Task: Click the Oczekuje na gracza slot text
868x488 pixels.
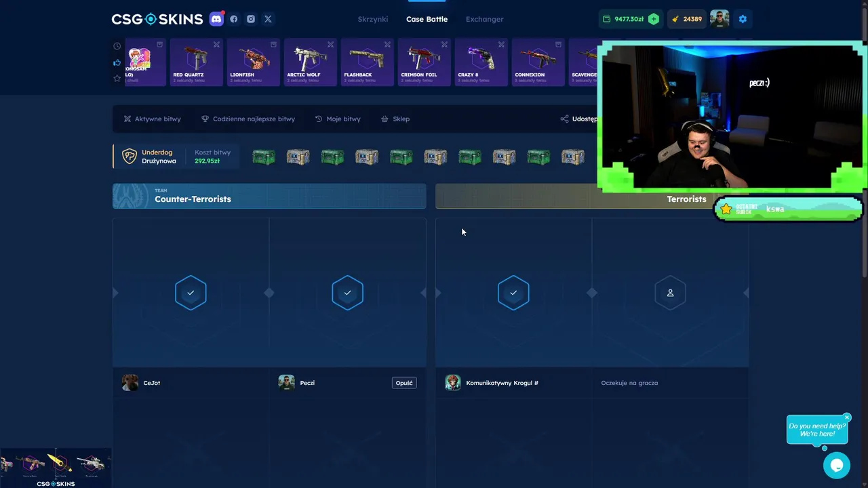Action: (629, 383)
